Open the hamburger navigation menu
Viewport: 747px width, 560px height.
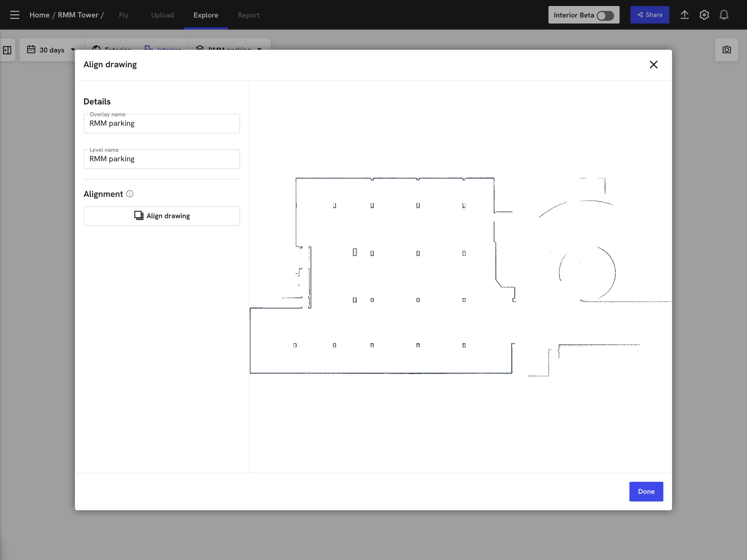[14, 14]
